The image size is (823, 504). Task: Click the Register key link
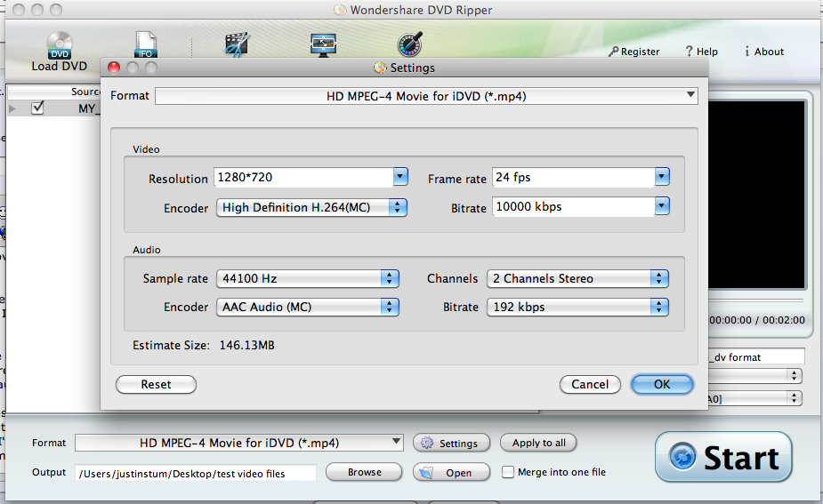(x=634, y=52)
